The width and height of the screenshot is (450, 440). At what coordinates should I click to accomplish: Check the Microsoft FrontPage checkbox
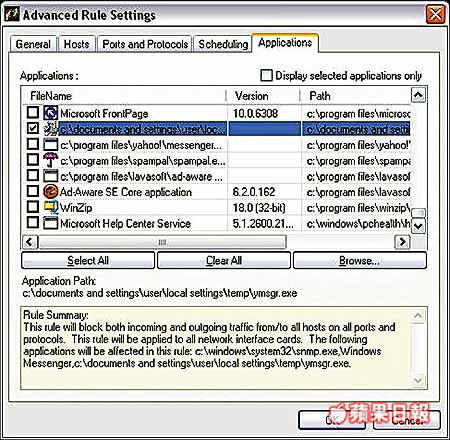pyautogui.click(x=33, y=112)
